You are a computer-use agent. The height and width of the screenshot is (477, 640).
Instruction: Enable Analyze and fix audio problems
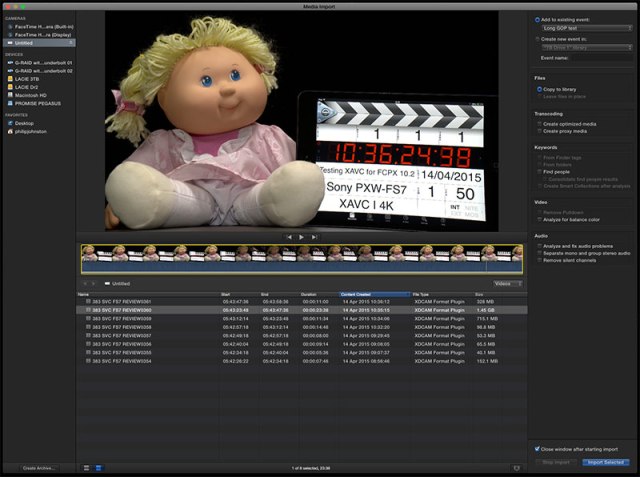pos(539,246)
